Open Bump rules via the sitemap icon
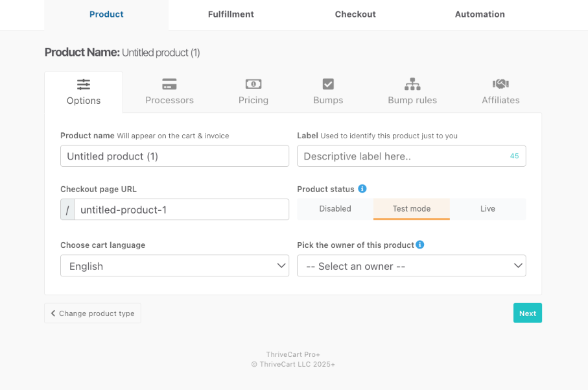The image size is (588, 390). pyautogui.click(x=412, y=84)
